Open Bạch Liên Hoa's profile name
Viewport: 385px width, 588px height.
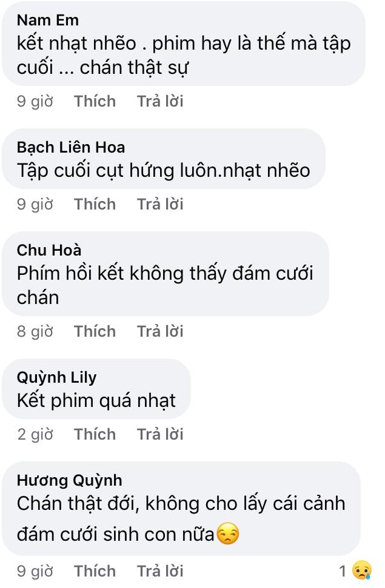[x=70, y=147]
